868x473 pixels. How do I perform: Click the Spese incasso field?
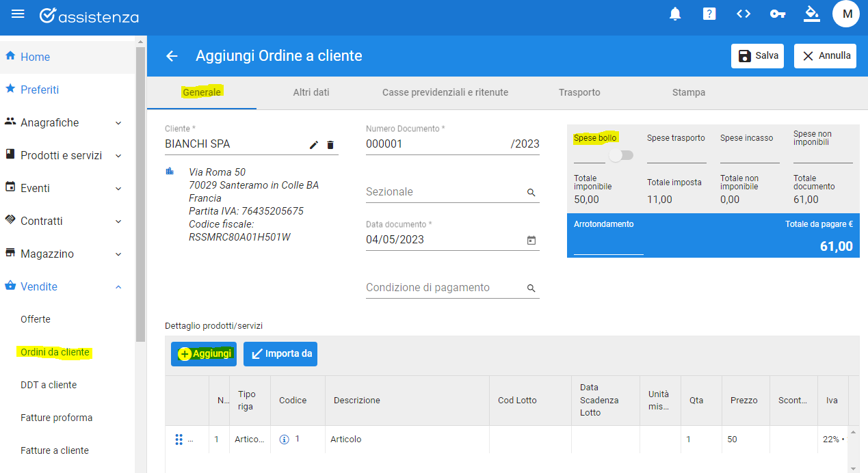pos(750,155)
